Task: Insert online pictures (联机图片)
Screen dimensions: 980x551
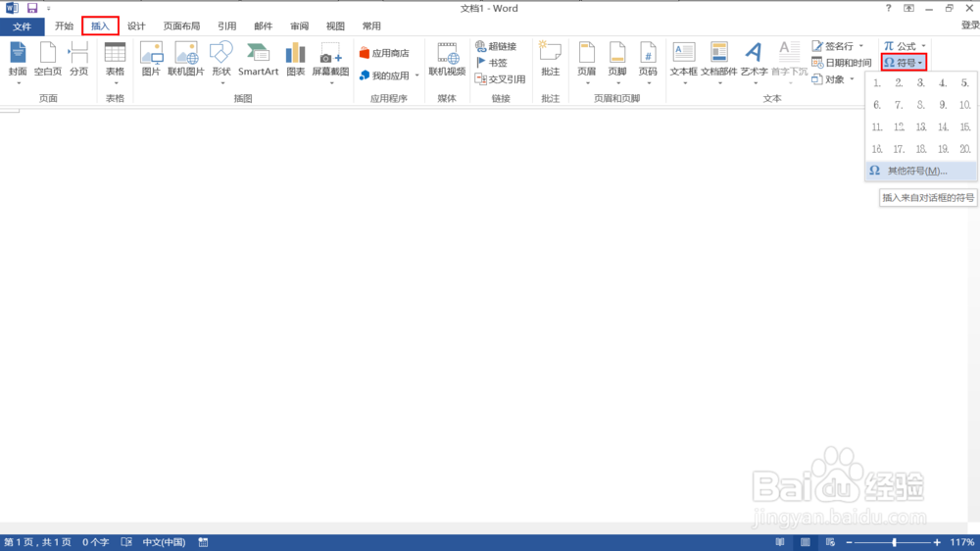Action: [x=186, y=60]
